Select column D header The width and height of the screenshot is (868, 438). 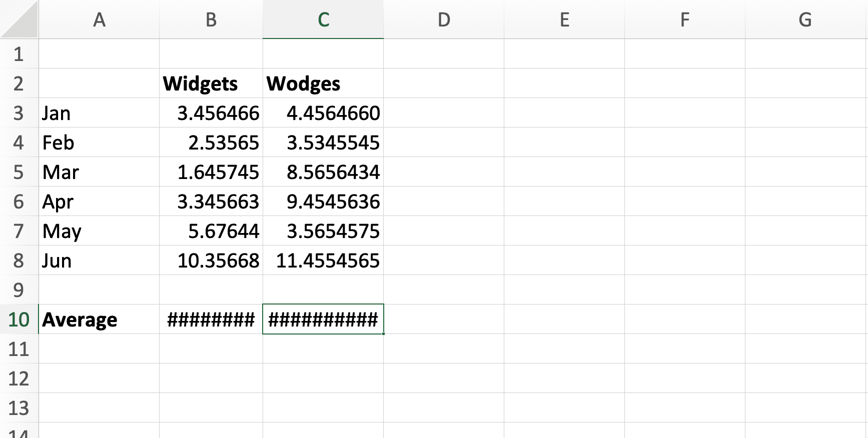click(444, 19)
